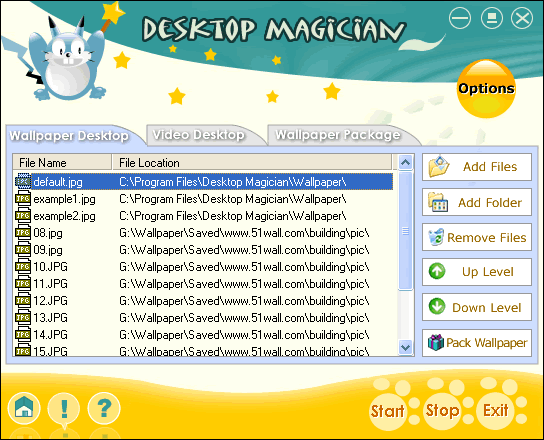The width and height of the screenshot is (544, 440).
Task: Click the green Up Level arrow icon
Action: click(x=437, y=271)
